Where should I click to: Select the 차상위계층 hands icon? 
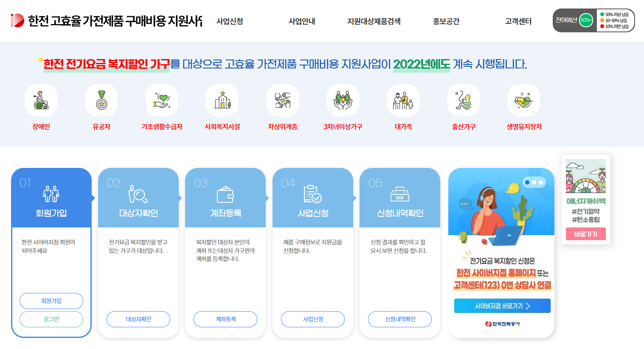(282, 100)
